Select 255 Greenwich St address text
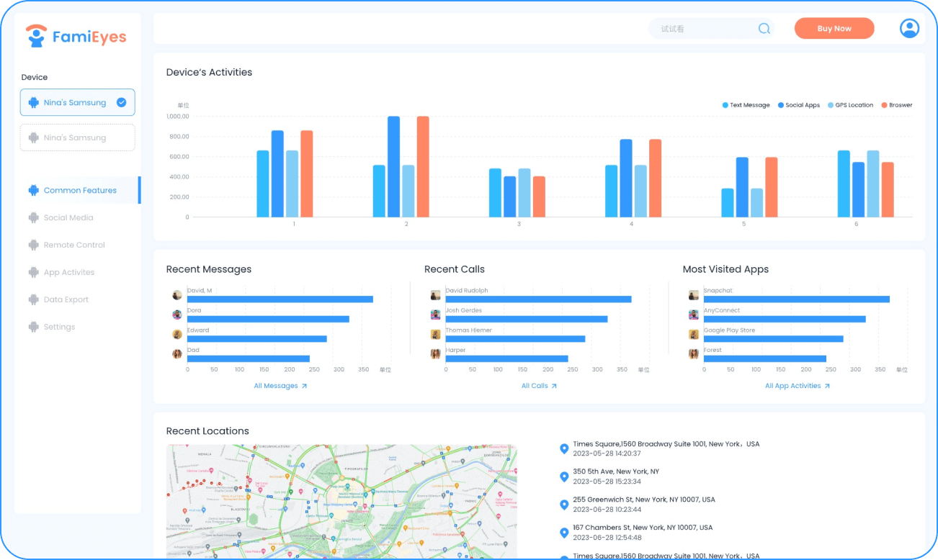Screen dimensions: 938x560 click(x=644, y=500)
